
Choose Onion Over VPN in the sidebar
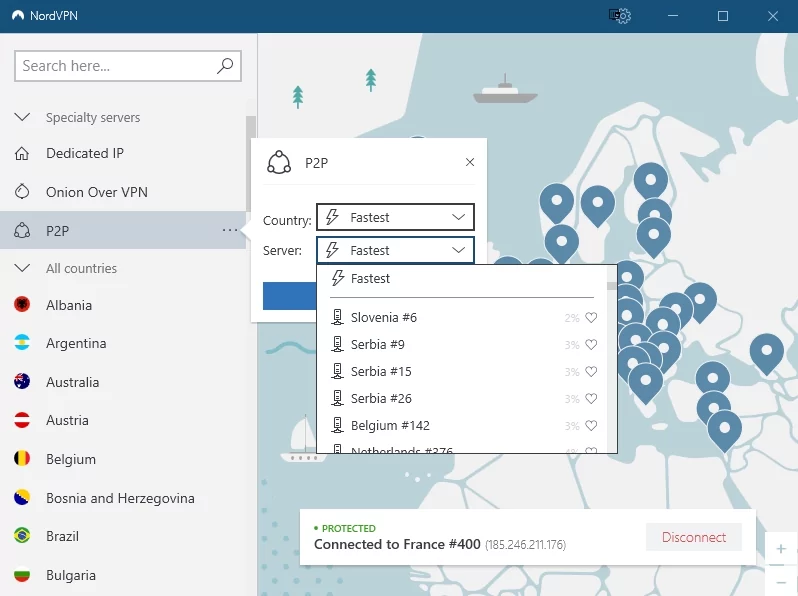point(123,192)
